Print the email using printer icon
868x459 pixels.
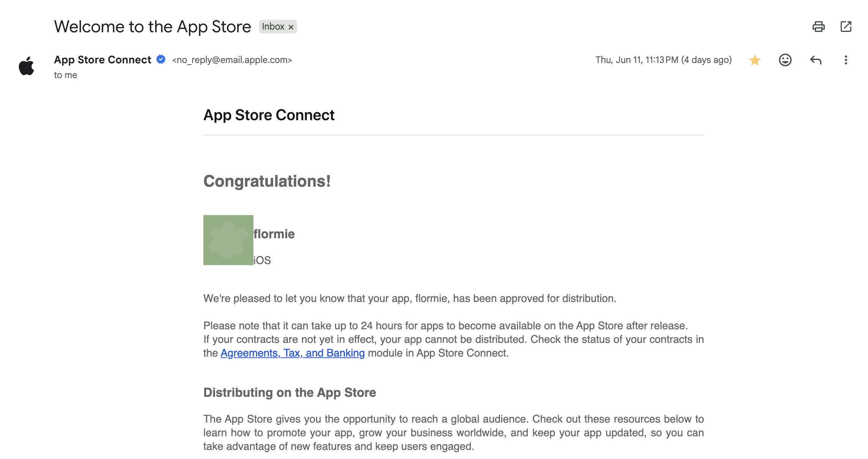pyautogui.click(x=818, y=27)
